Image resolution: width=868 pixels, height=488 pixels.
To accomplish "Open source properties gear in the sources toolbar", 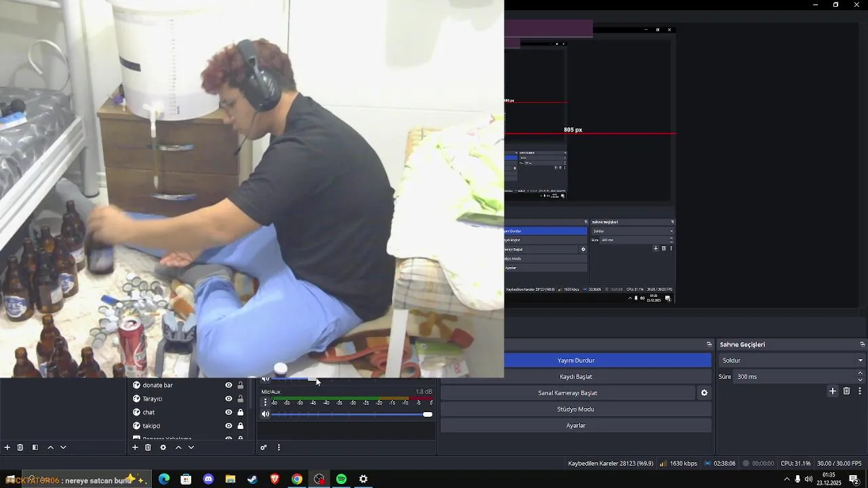I will pos(163,447).
